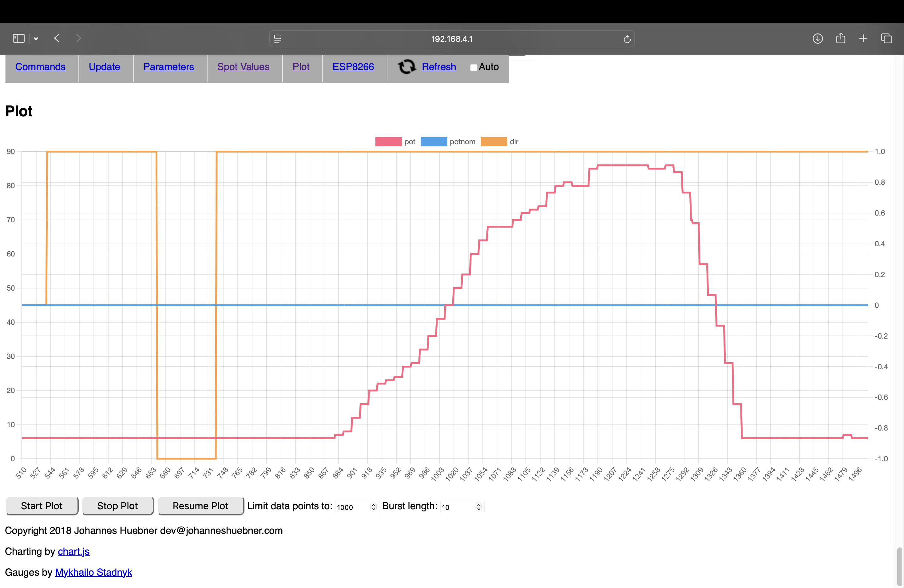Image resolution: width=904 pixels, height=588 pixels.
Task: Open the Parameters tab
Action: pos(169,67)
